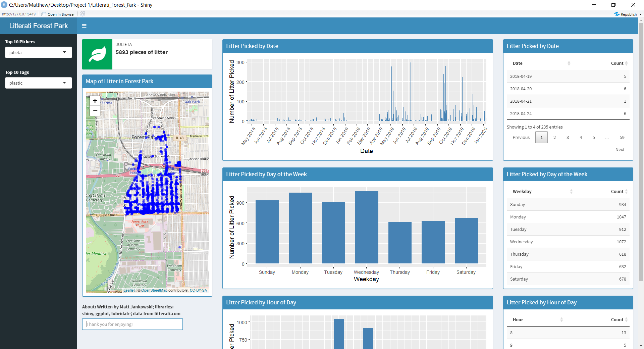Image resolution: width=644 pixels, height=349 pixels.
Task: Go to Next page of date table
Action: (620, 150)
